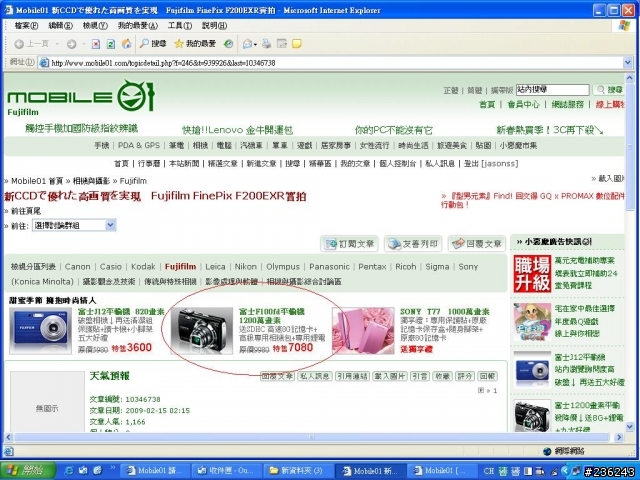Open the 工具(T) menu

tap(180, 26)
